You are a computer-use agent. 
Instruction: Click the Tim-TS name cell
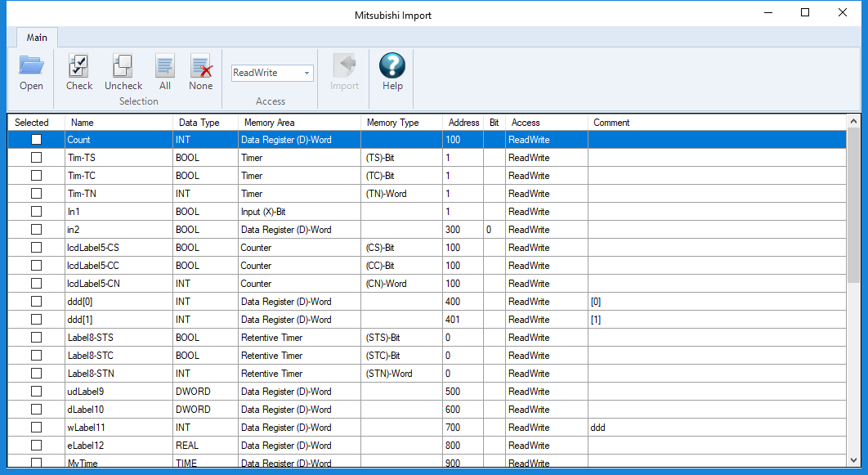click(x=119, y=157)
